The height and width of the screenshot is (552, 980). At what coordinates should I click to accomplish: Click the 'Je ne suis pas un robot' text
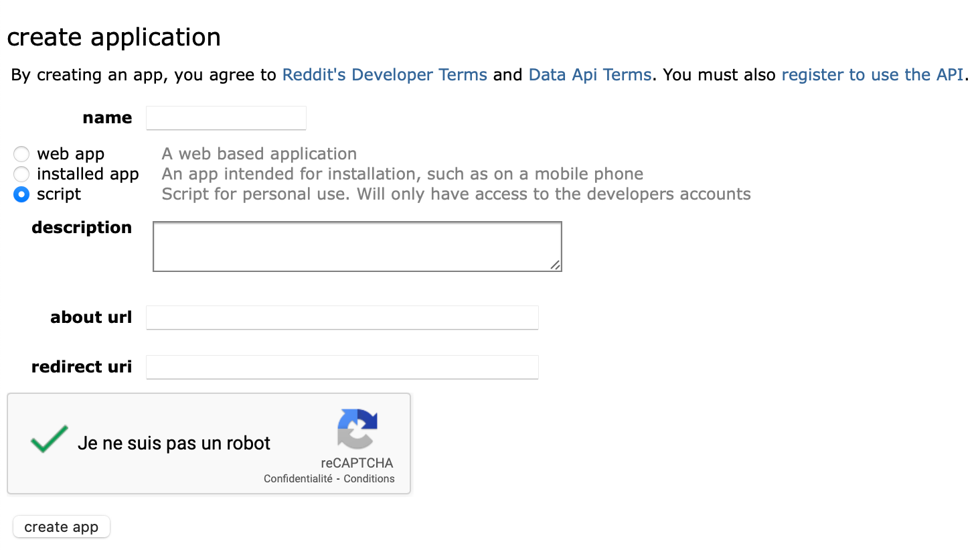tap(174, 443)
